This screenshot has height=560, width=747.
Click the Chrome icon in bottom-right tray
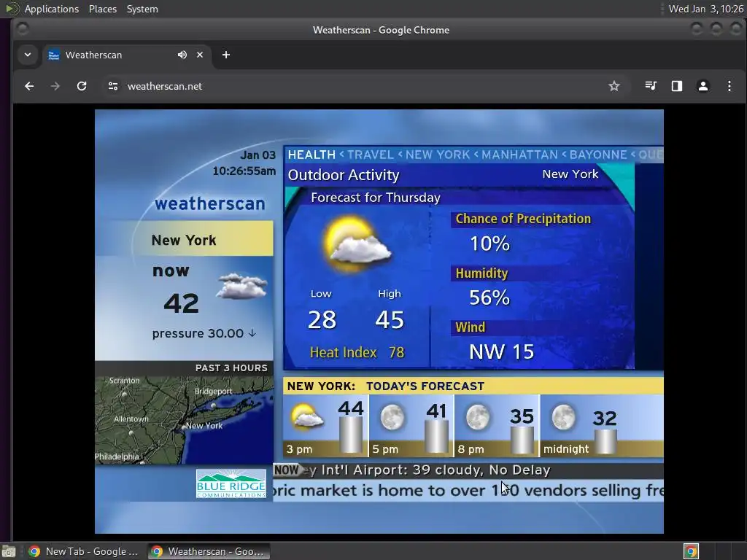click(x=692, y=551)
